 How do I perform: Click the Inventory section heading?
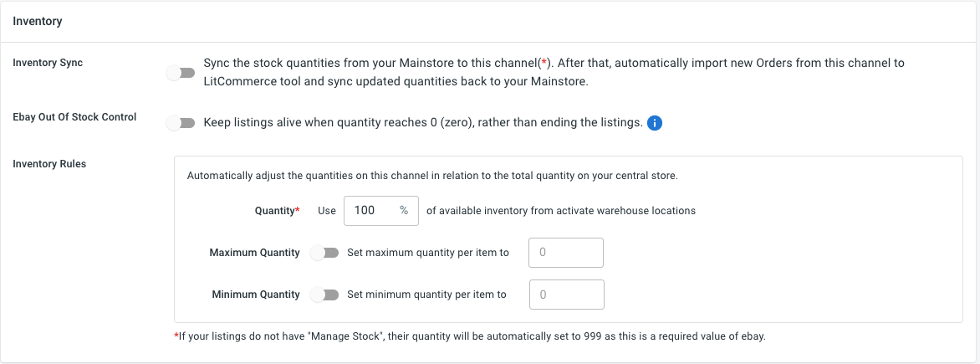point(38,21)
